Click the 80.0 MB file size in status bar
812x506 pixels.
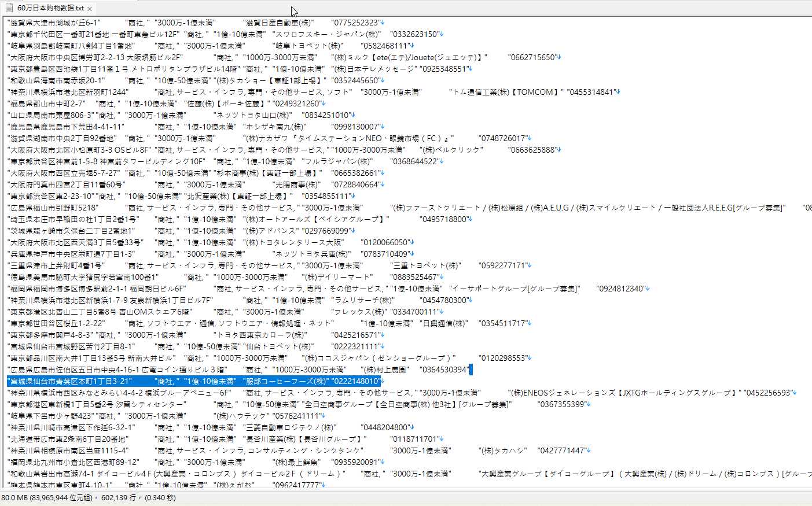click(15, 497)
